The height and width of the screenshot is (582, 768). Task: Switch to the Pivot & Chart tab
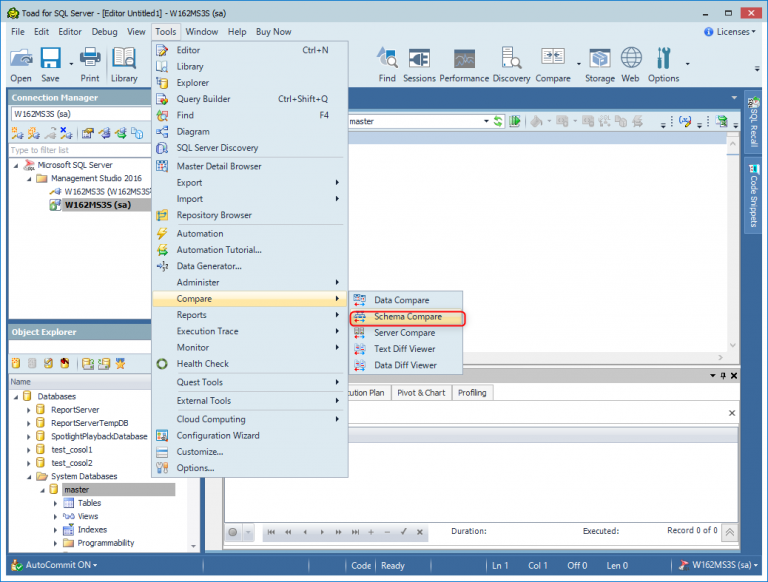pos(420,393)
